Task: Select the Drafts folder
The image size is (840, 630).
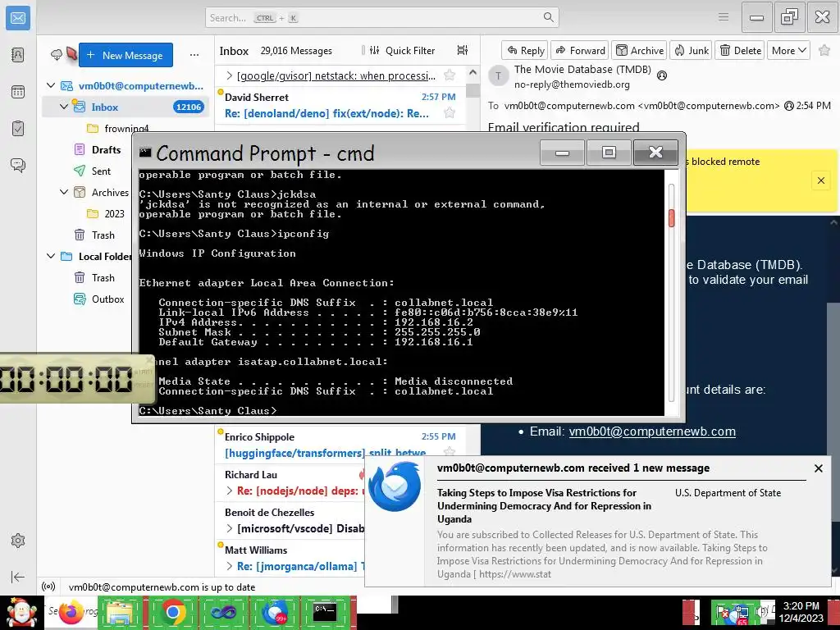Action: [x=106, y=149]
